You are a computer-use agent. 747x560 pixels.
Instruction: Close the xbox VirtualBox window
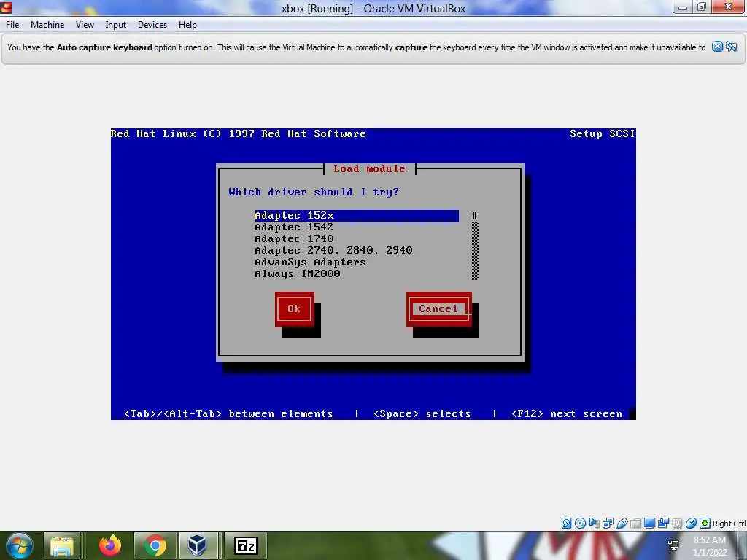click(729, 7)
